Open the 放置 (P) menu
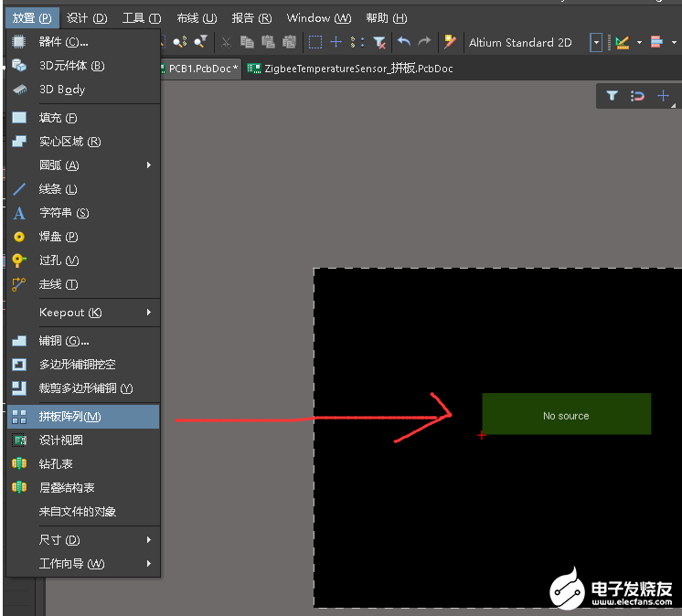 click(x=32, y=18)
